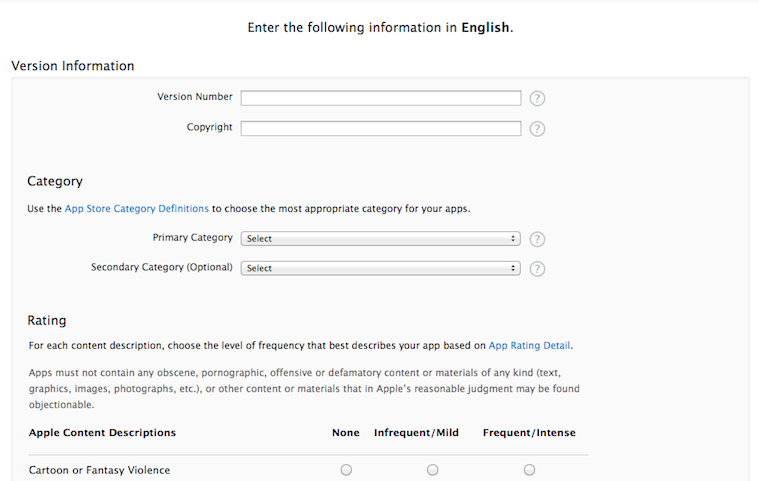Select None for Cartoon or Fantasy Violence

(346, 470)
